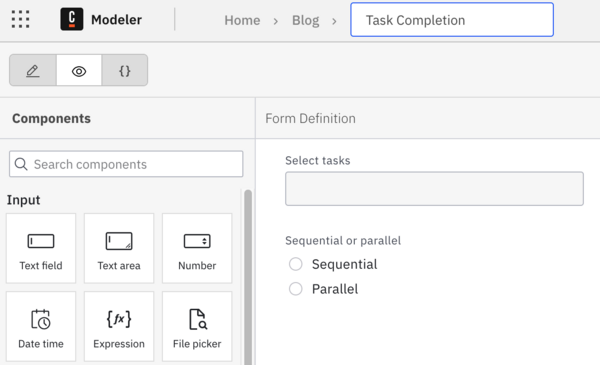This screenshot has width=600, height=365.
Task: Pick the Text field component
Action: point(41,248)
